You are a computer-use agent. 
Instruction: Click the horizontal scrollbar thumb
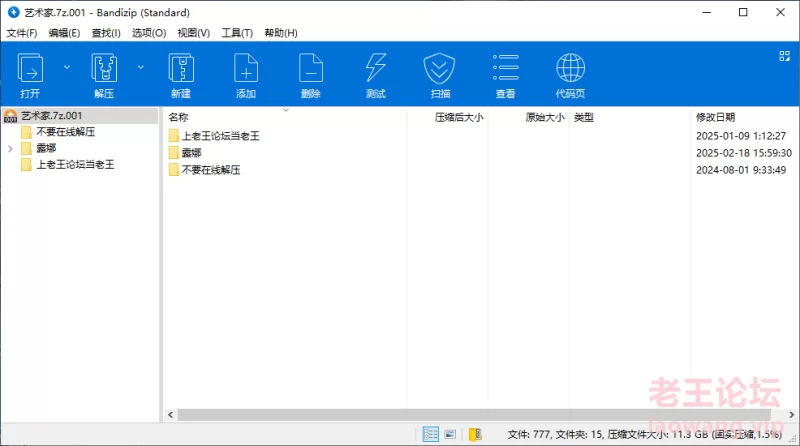474,415
